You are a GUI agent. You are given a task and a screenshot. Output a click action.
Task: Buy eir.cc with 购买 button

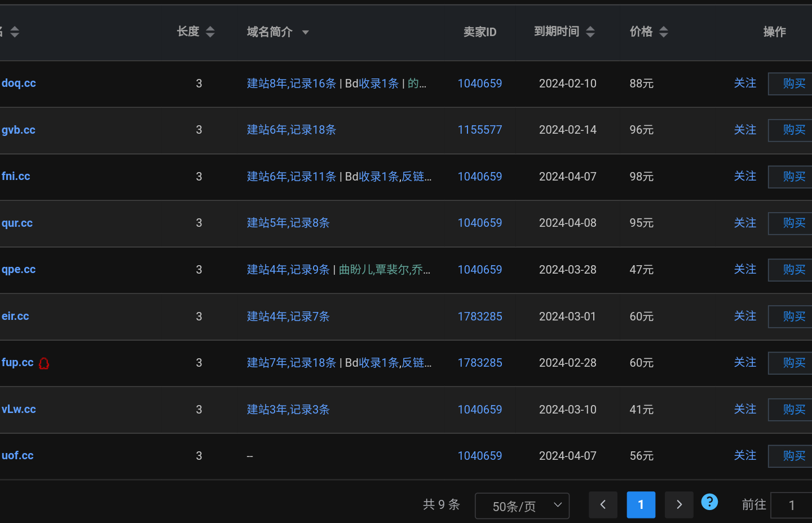coord(791,317)
